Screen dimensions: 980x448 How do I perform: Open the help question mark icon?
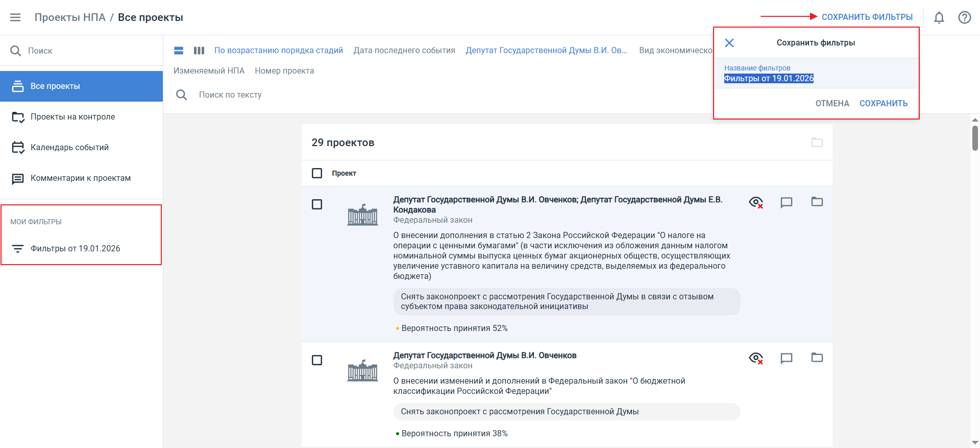[x=964, y=17]
